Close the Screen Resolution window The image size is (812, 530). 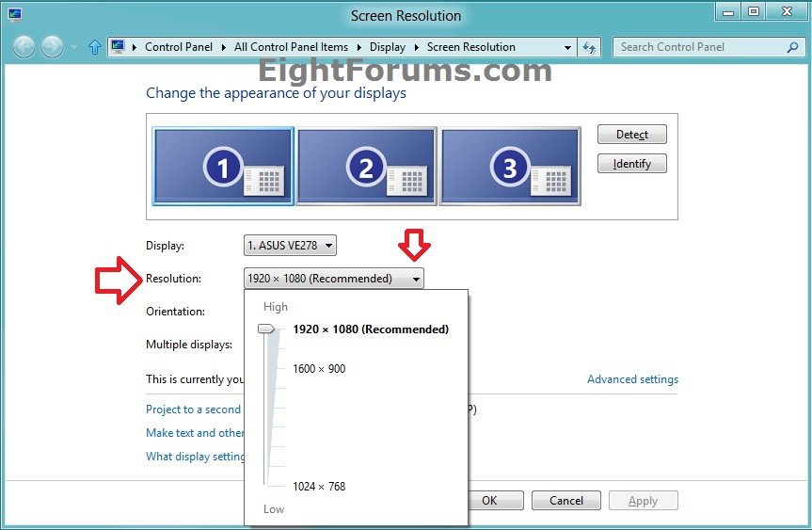click(x=788, y=12)
